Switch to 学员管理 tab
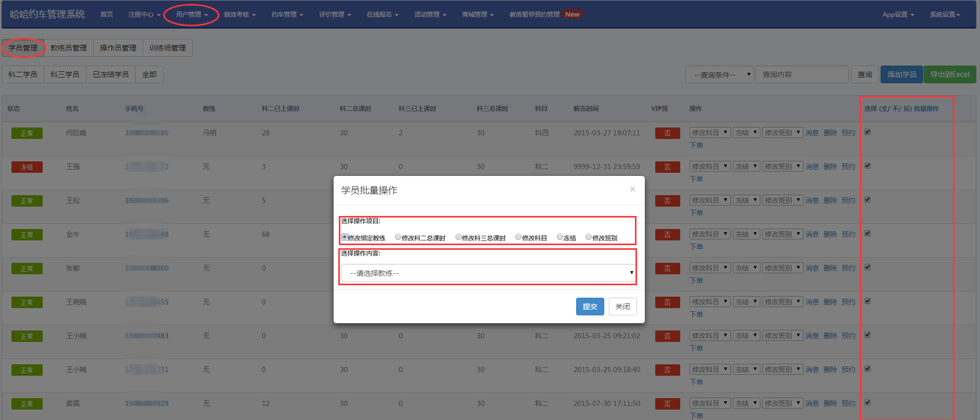Viewport: 980px width, 420px height. coord(23,48)
